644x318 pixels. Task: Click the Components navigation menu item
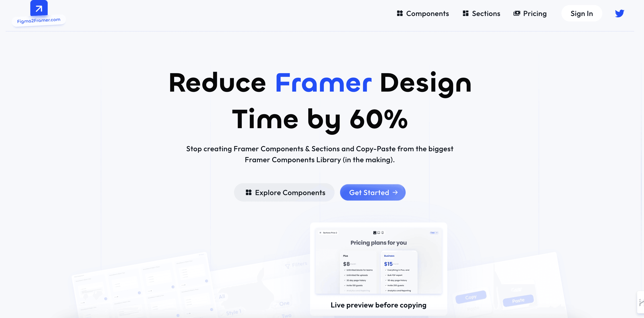(423, 13)
